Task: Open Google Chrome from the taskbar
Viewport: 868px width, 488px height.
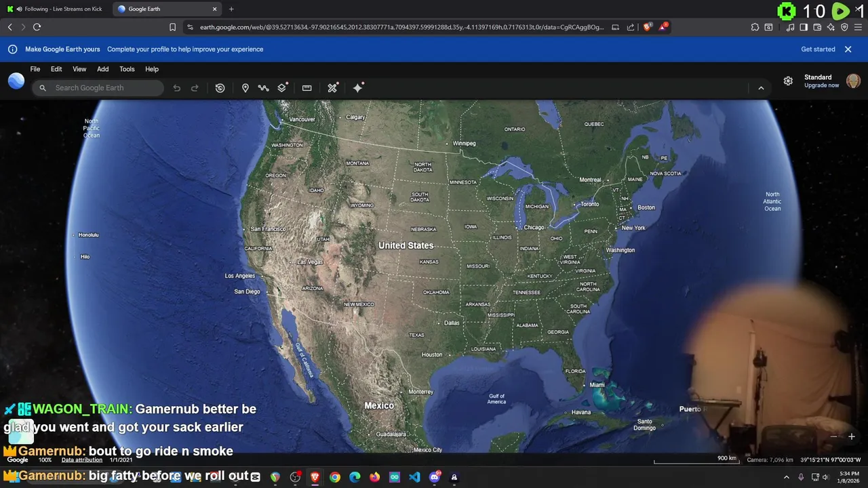Action: (x=335, y=477)
